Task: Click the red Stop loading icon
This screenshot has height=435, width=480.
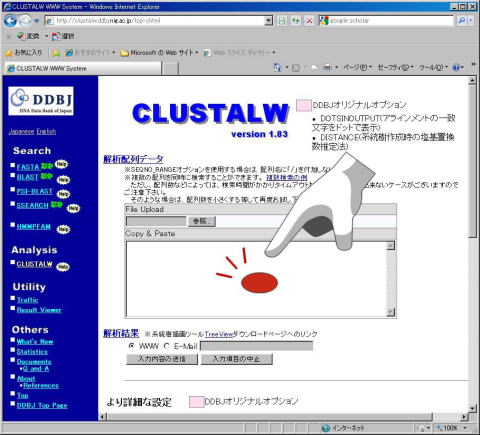Action: coord(309,21)
